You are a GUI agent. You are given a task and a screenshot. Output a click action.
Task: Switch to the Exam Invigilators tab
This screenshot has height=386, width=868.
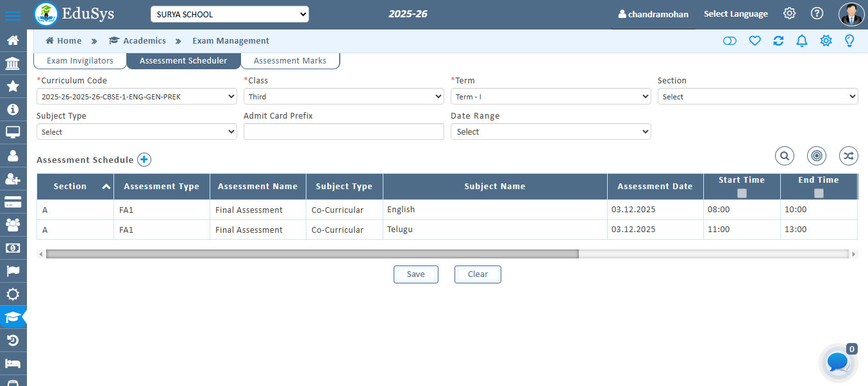80,61
